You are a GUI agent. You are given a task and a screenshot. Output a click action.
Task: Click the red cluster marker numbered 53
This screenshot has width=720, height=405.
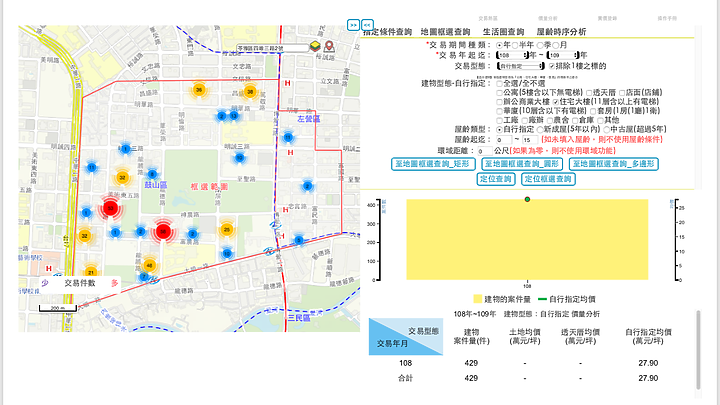110,208
